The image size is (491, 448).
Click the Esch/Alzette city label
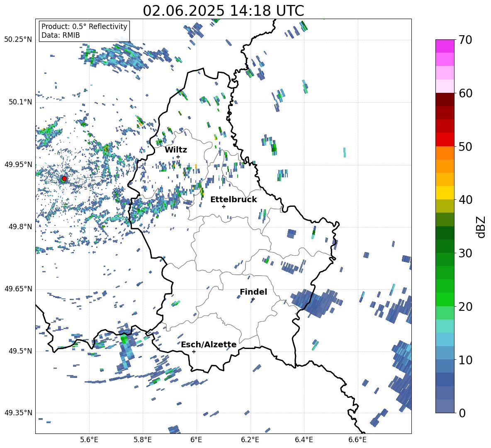click(x=209, y=344)
